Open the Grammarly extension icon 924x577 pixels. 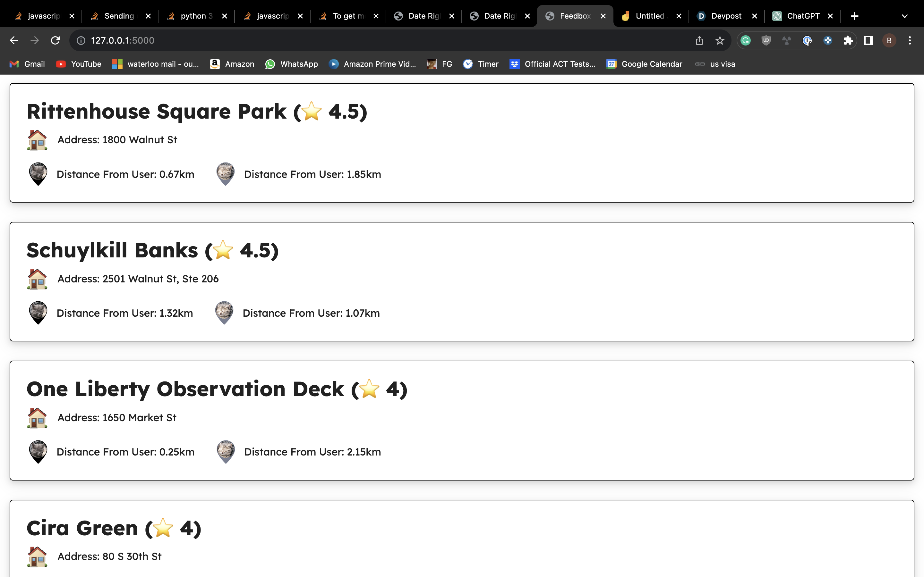(x=746, y=40)
